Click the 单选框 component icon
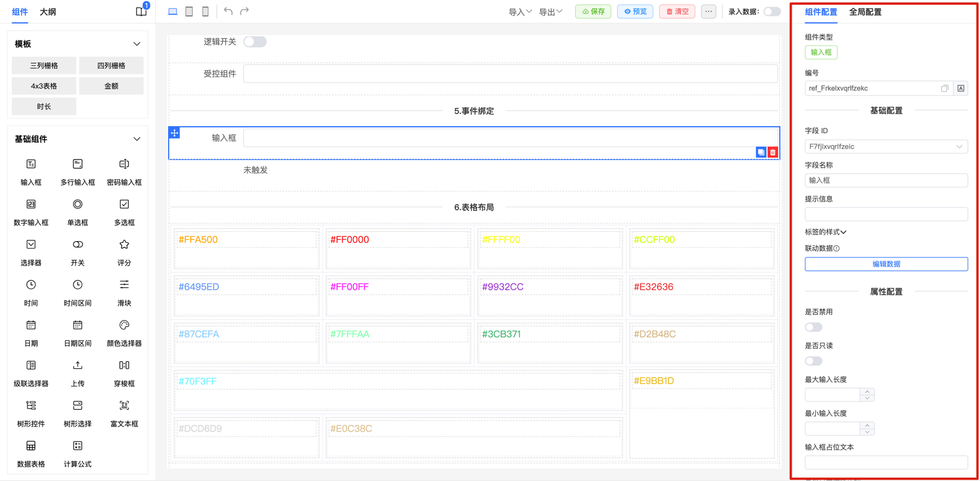The height and width of the screenshot is (481, 980). [78, 204]
